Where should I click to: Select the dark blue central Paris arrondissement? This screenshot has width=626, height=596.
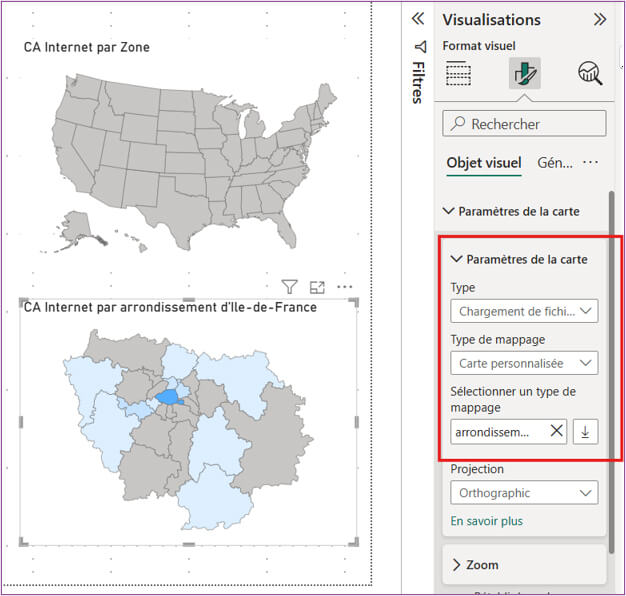[166, 397]
